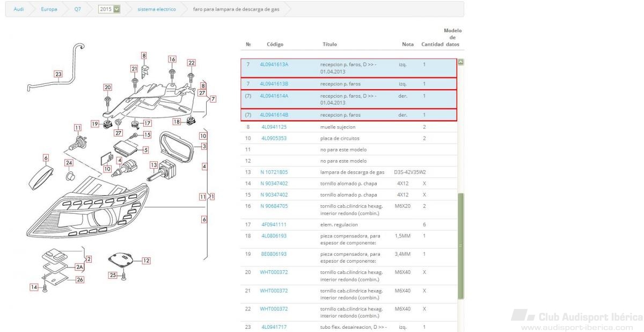Click the Título column header
644x332 pixels.
point(330,44)
